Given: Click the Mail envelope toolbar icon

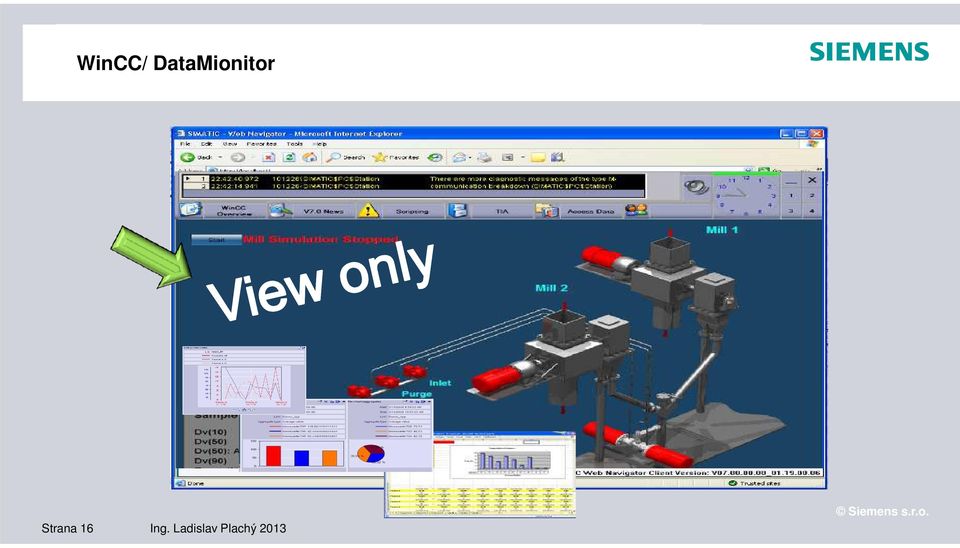Looking at the screenshot, I should coord(459,157).
